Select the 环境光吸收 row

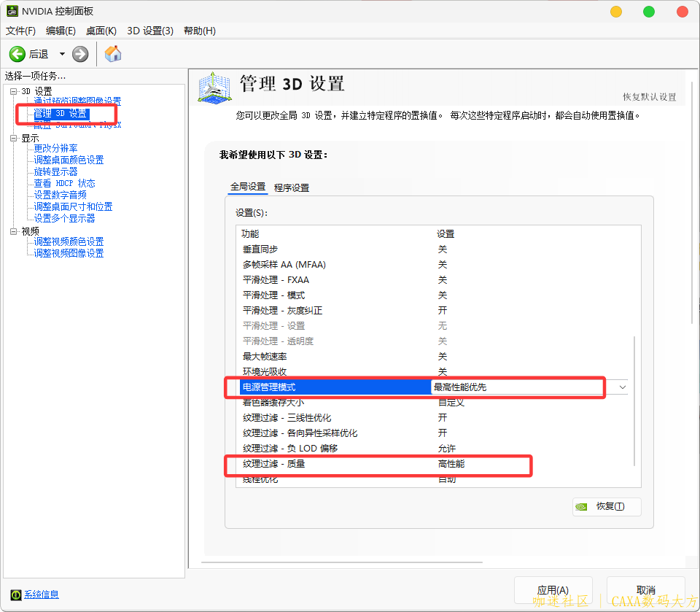tap(435, 372)
